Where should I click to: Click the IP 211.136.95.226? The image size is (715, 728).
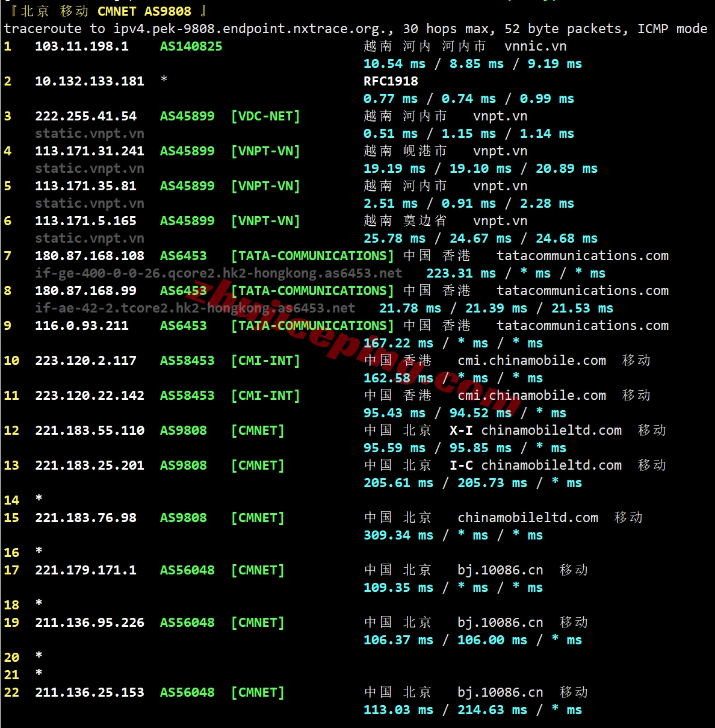point(90,623)
